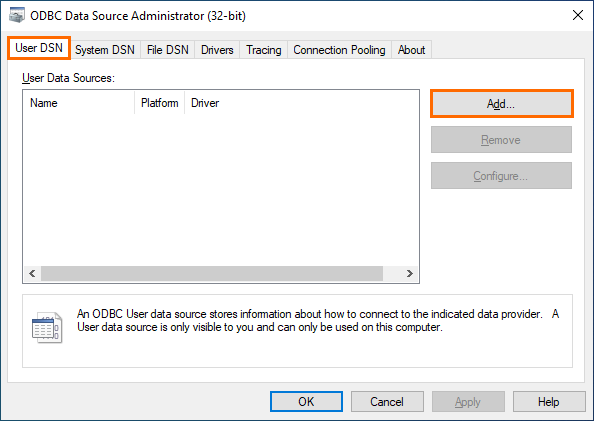
Task: Go to the Drivers tab
Action: pyautogui.click(x=217, y=50)
